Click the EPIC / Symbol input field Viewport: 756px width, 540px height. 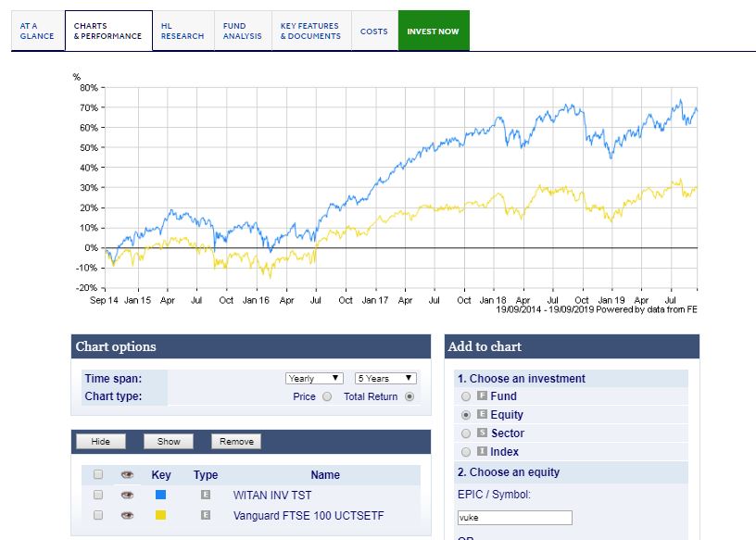tap(515, 518)
